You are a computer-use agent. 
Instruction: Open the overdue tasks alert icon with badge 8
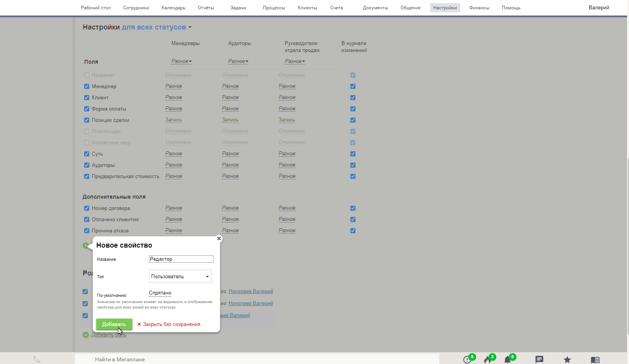coord(468,359)
